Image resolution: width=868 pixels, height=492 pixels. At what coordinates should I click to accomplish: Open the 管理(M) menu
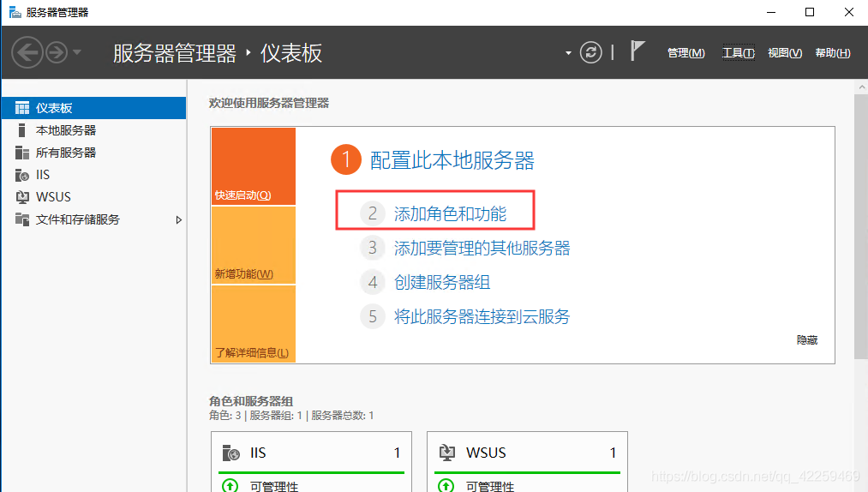(x=685, y=53)
